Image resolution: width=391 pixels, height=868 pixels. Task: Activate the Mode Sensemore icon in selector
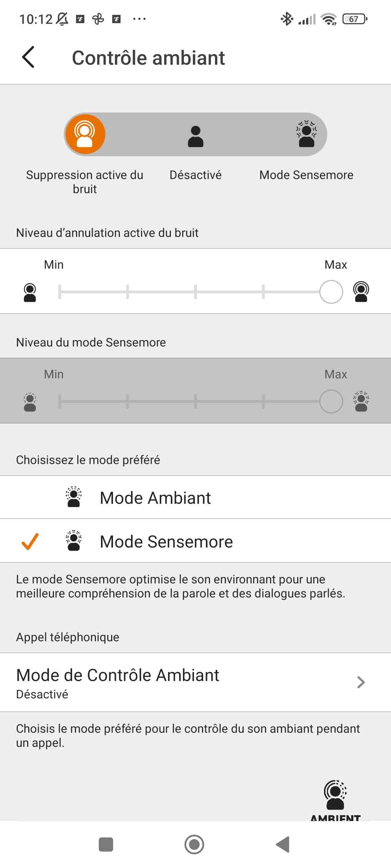tap(306, 134)
